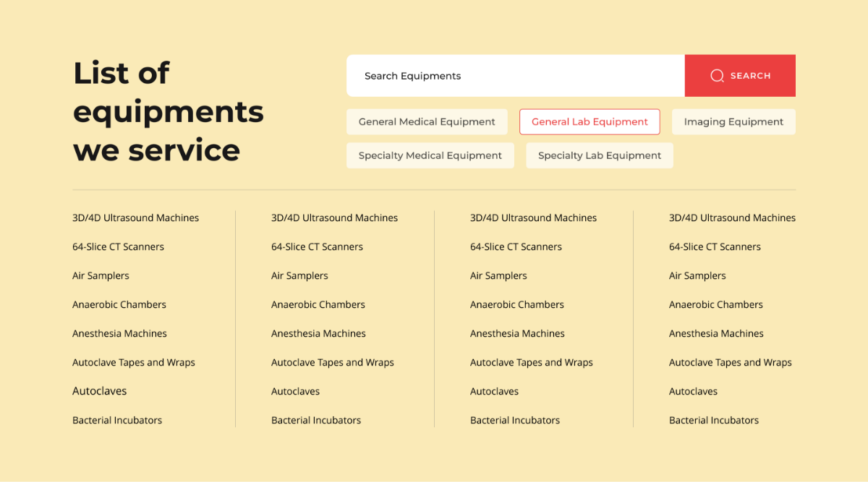The image size is (868, 482).
Task: Open 3D/4D Ultrasound Machines in fourth column
Action: (x=732, y=218)
